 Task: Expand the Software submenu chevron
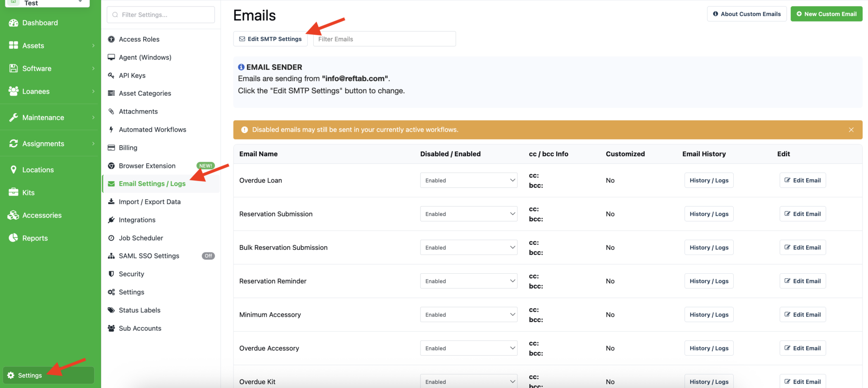(93, 68)
